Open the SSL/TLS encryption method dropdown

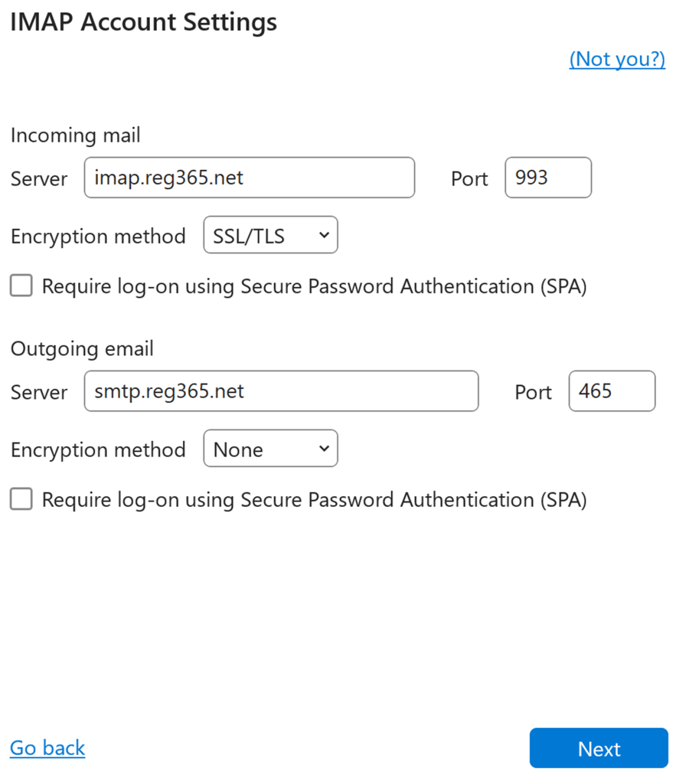click(x=270, y=235)
